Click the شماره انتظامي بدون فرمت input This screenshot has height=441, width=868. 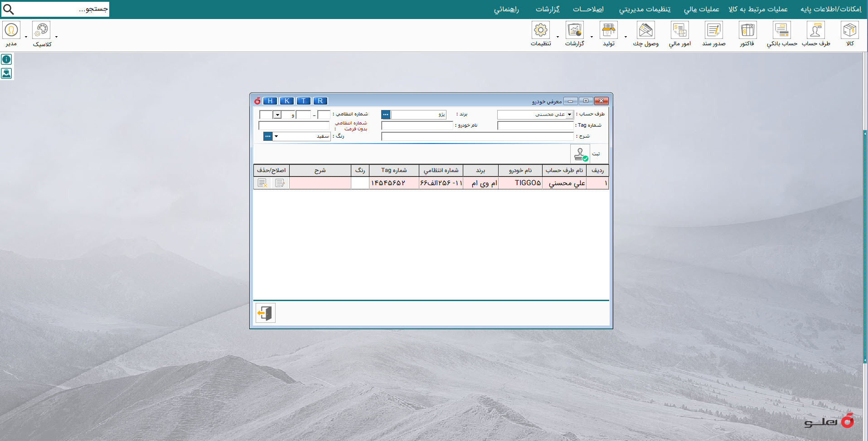point(294,126)
